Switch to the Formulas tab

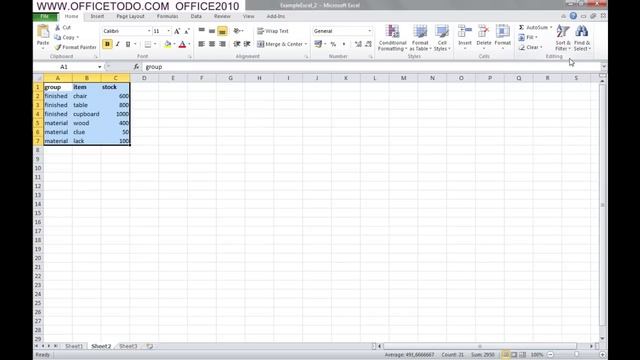167,16
